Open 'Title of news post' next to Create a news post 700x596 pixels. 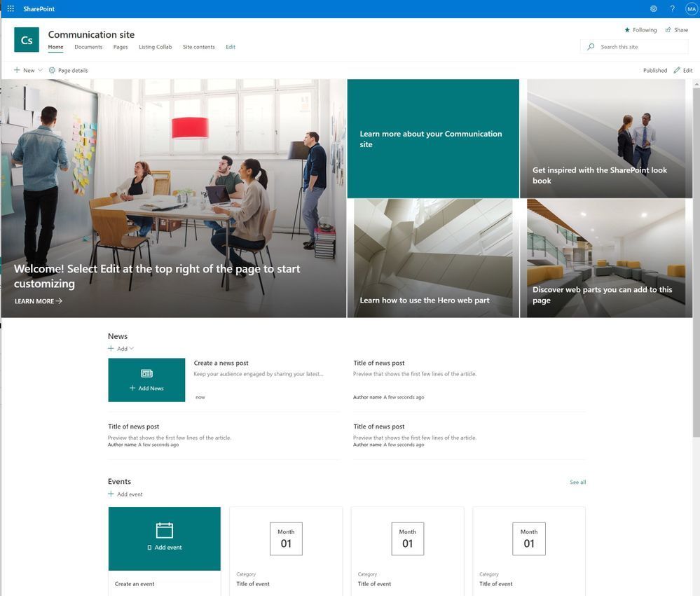pos(378,363)
